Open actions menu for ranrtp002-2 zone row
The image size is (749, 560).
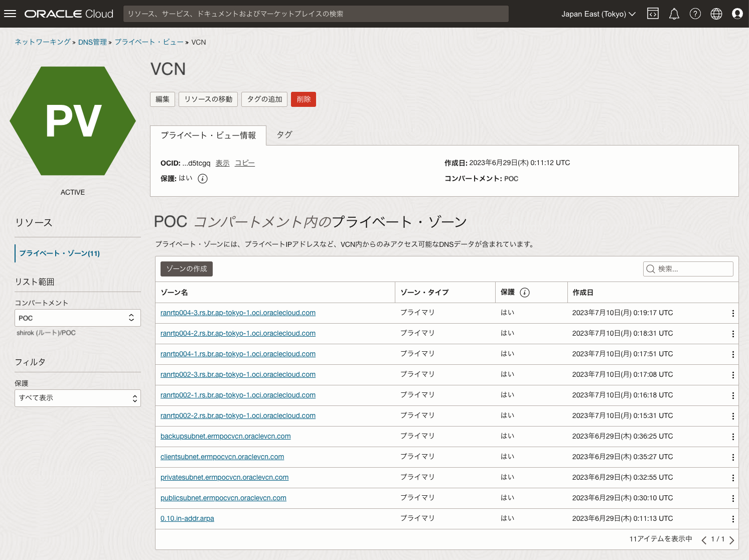[733, 416]
